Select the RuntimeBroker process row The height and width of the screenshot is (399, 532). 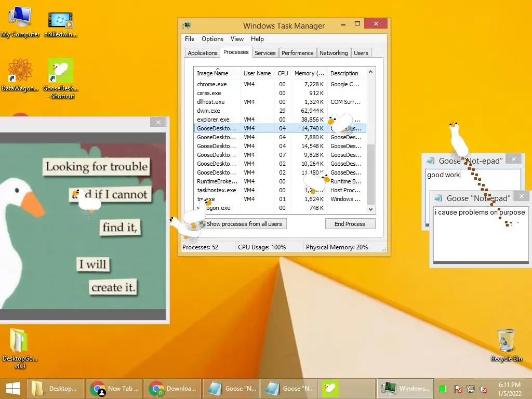(280, 181)
